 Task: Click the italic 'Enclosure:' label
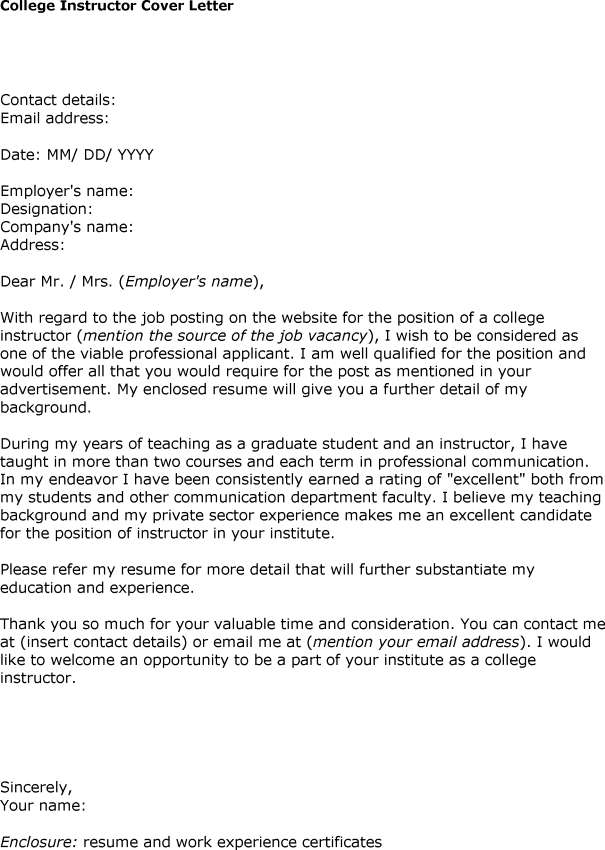pos(39,842)
